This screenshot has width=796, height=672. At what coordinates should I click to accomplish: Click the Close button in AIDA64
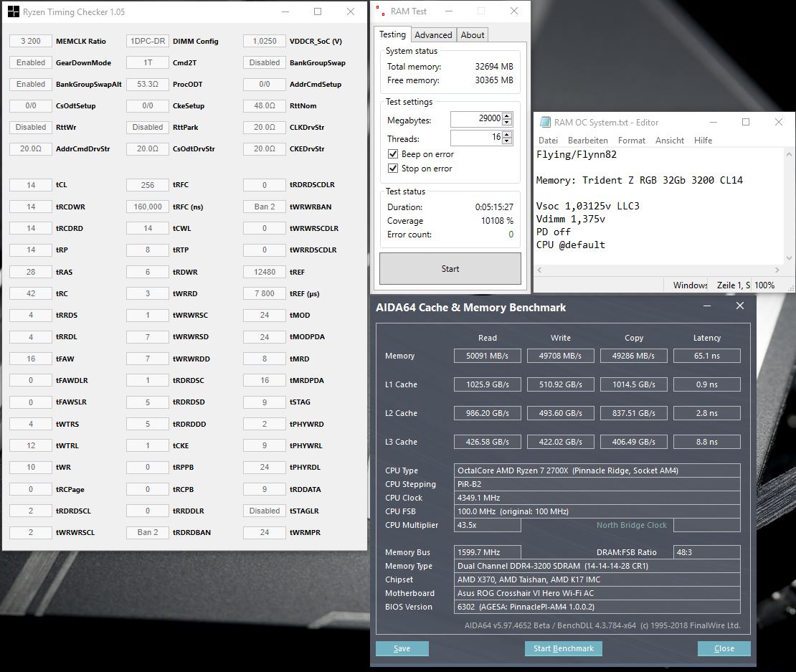pyautogui.click(x=724, y=648)
